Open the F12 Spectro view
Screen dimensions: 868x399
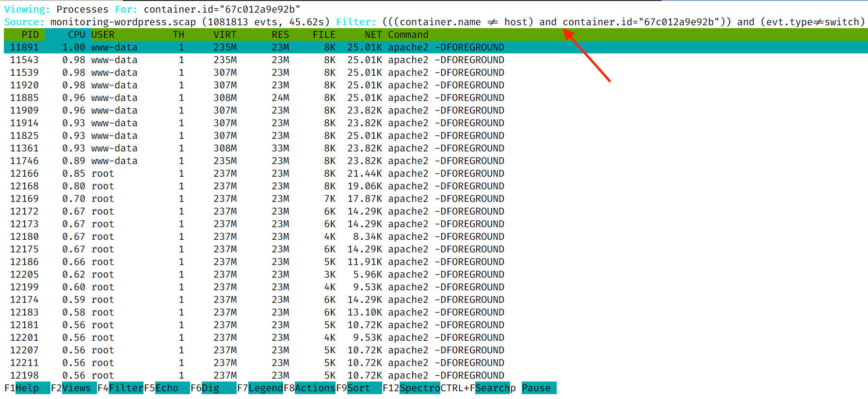(411, 388)
